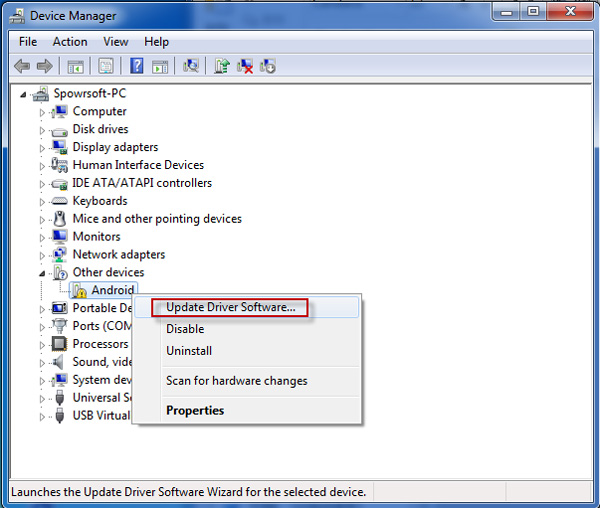This screenshot has width=600, height=508.
Task: Click the Back arrow toolbar icon
Action: 22,66
